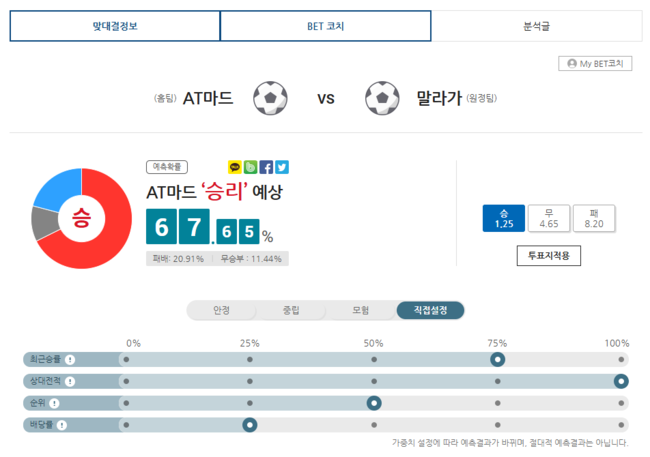Select the 직접설정 custom mode
Image resolution: width=650 pixels, height=457 pixels.
[x=430, y=310]
